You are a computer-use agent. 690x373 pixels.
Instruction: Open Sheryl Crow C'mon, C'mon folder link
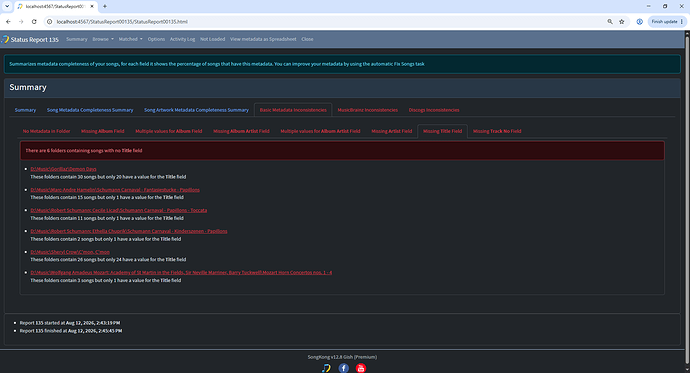tap(70, 252)
